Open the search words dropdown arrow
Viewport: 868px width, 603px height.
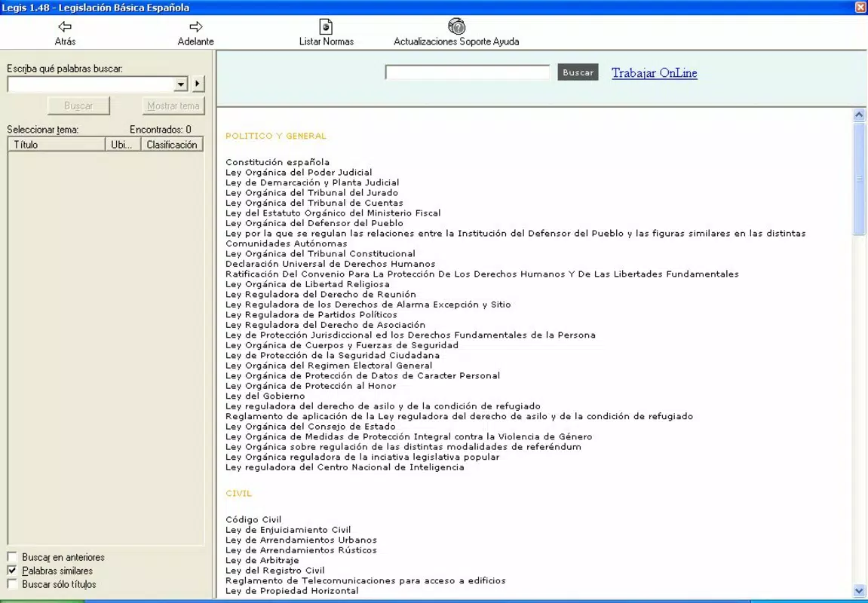click(x=180, y=84)
